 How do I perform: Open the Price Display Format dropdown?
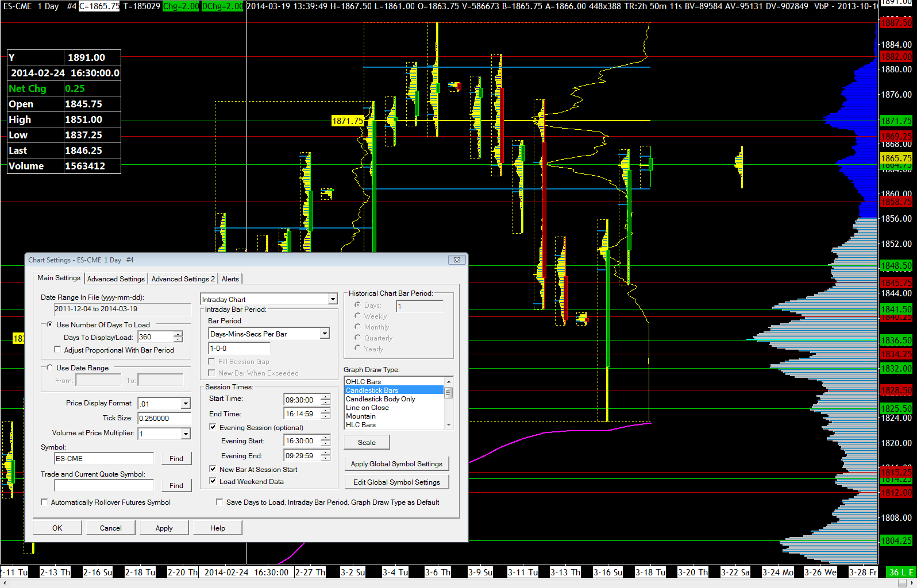[185, 404]
